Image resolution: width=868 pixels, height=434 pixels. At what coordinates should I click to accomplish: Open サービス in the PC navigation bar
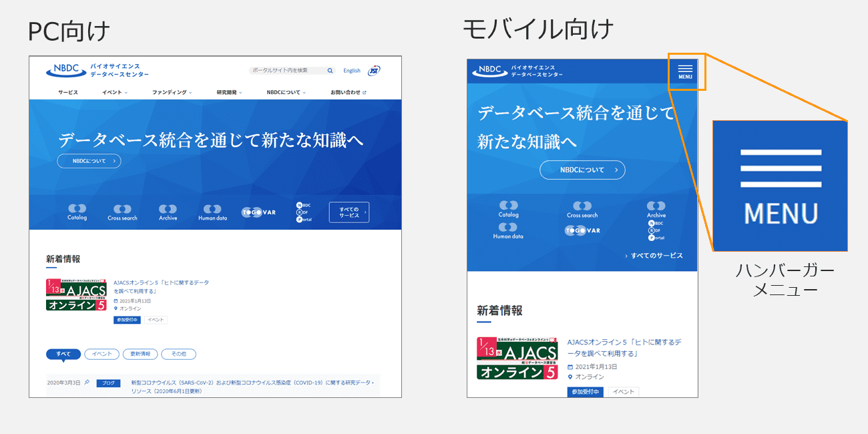click(x=67, y=92)
